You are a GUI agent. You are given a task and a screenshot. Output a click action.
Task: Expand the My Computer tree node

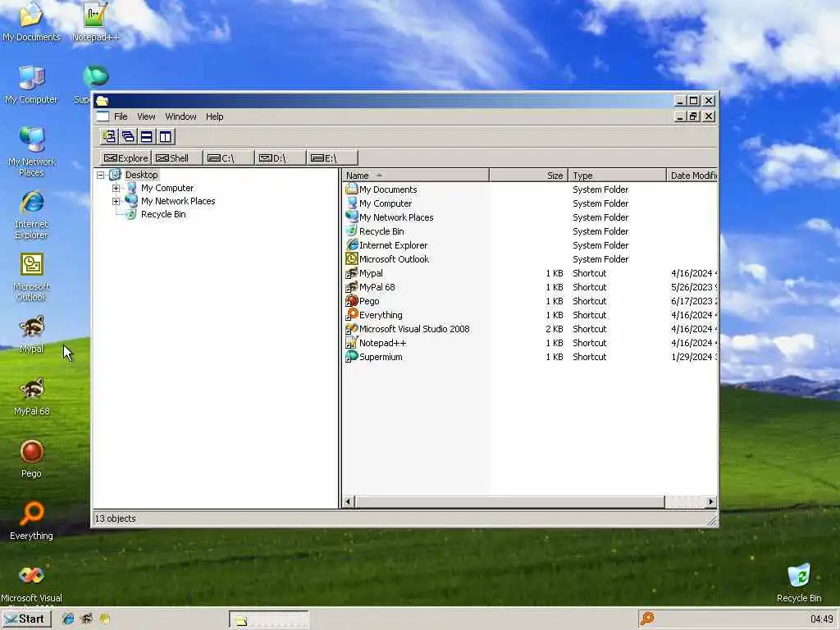coord(116,188)
